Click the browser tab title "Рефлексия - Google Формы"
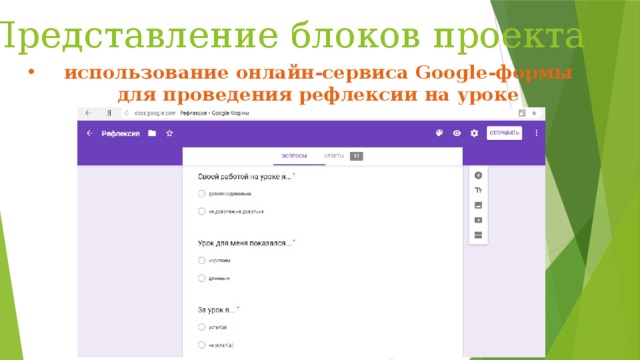640x360 pixels. tap(215, 113)
